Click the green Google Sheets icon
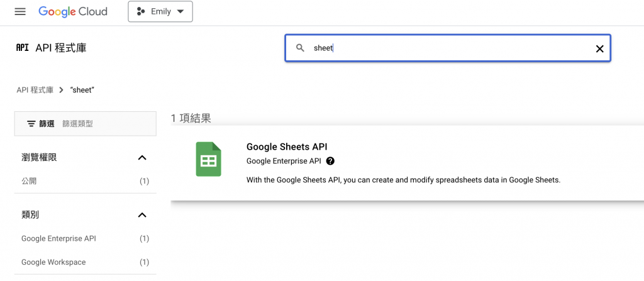644x281 pixels. [x=208, y=159]
